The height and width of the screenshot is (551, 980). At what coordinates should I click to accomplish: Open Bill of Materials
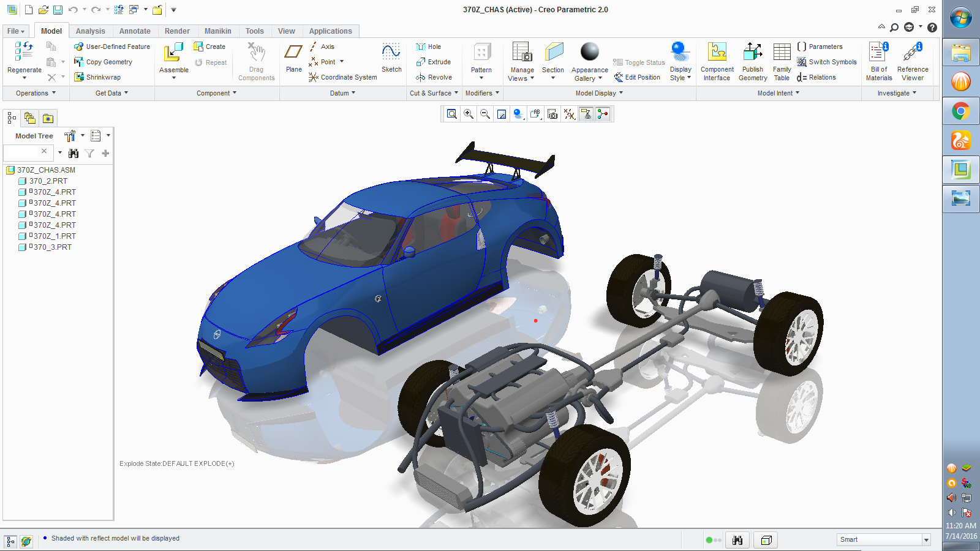(x=879, y=61)
